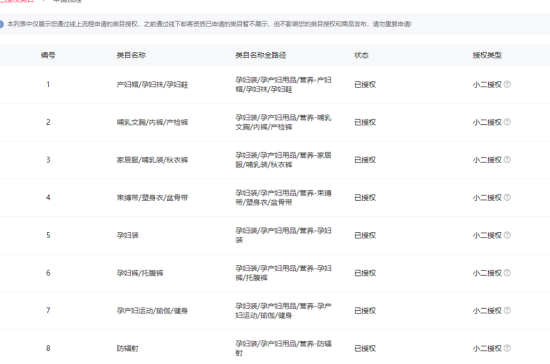
Task: Click the 小二授权 help icon for row 5 孕妇装
Action: (507, 235)
